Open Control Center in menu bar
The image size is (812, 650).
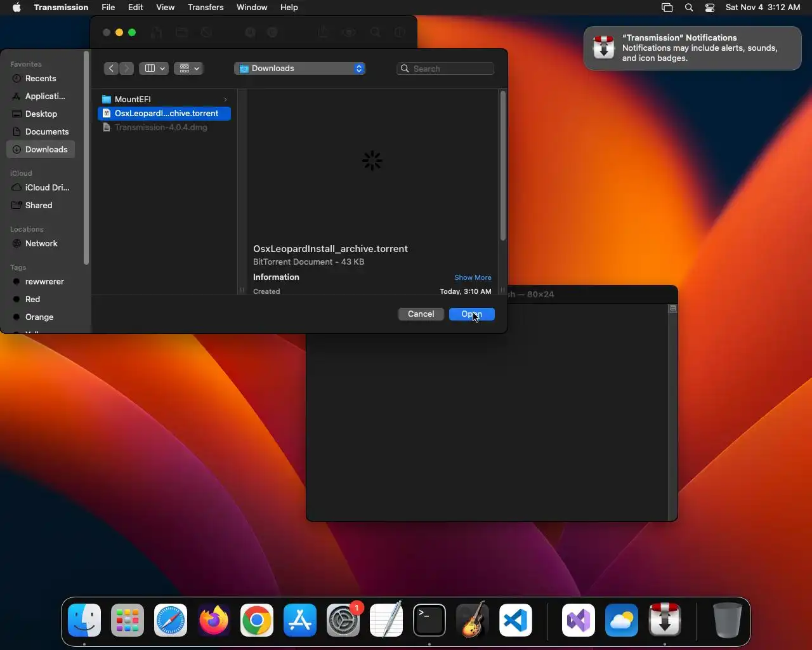pyautogui.click(x=710, y=8)
